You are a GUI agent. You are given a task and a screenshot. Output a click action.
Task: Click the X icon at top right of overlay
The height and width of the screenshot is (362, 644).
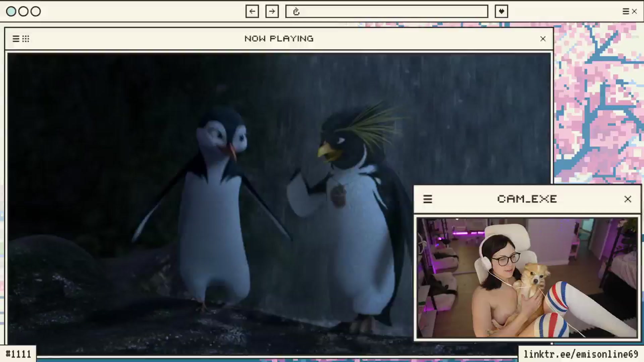tap(634, 11)
